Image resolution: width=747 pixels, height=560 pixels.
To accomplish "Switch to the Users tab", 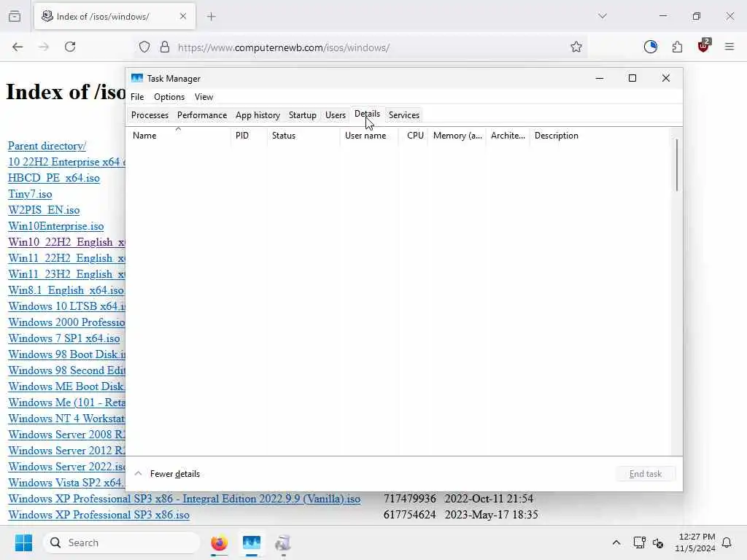I will click(x=336, y=115).
